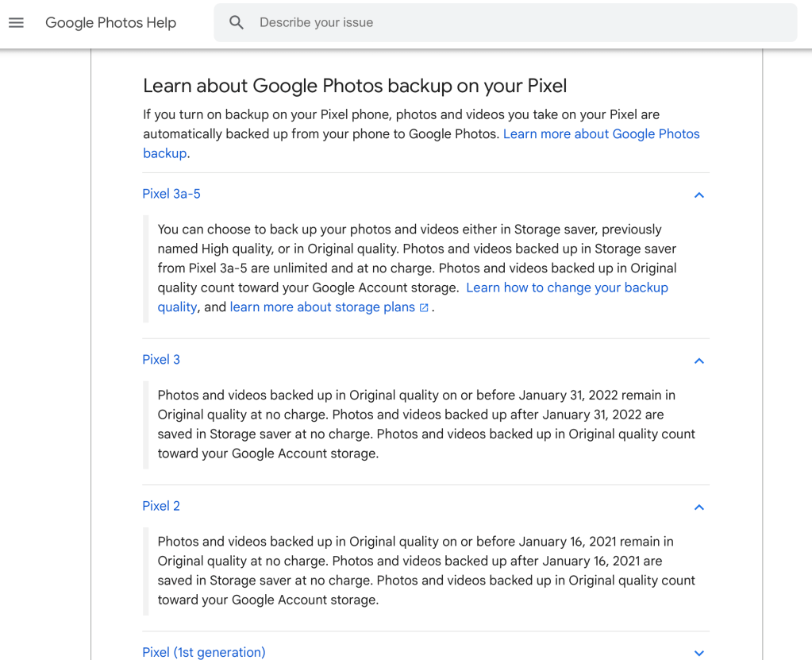This screenshot has width=812, height=660.
Task: Collapse Pixel 3 section using its chevron
Action: coord(698,361)
